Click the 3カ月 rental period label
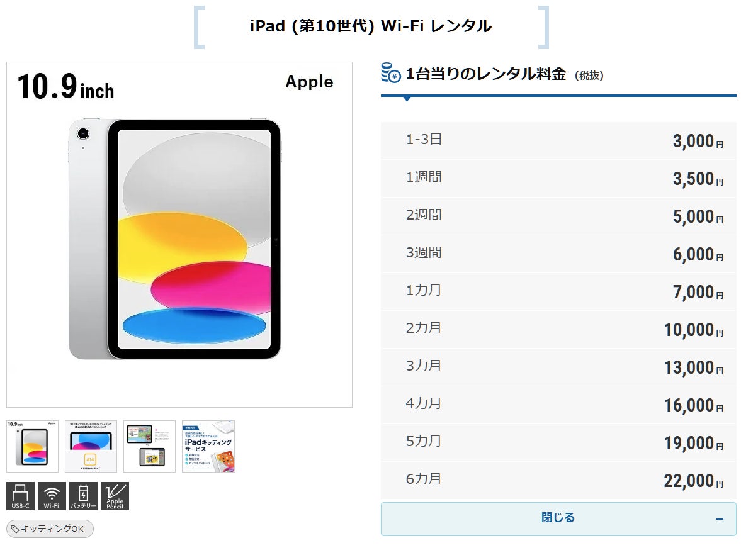Image resolution: width=741 pixels, height=560 pixels. coord(424,366)
